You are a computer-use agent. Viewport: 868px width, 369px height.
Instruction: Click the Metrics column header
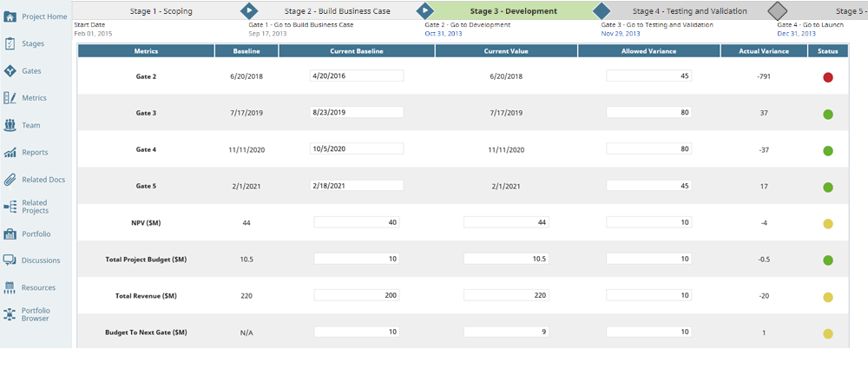click(x=146, y=51)
